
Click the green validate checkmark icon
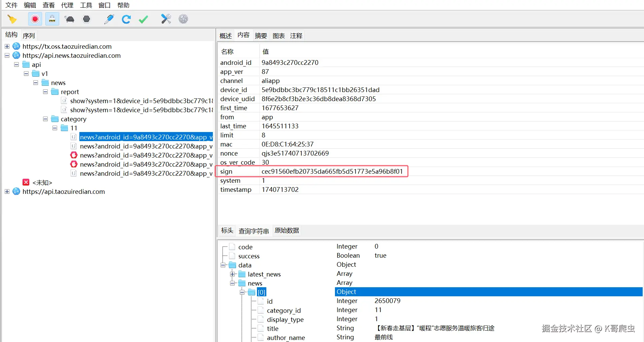click(143, 19)
